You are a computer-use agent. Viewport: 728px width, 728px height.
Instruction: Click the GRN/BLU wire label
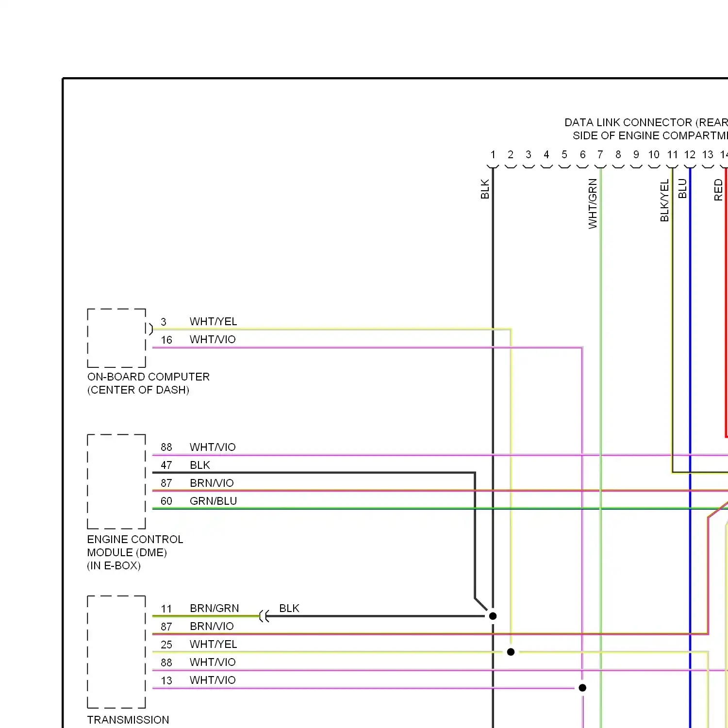tap(213, 501)
